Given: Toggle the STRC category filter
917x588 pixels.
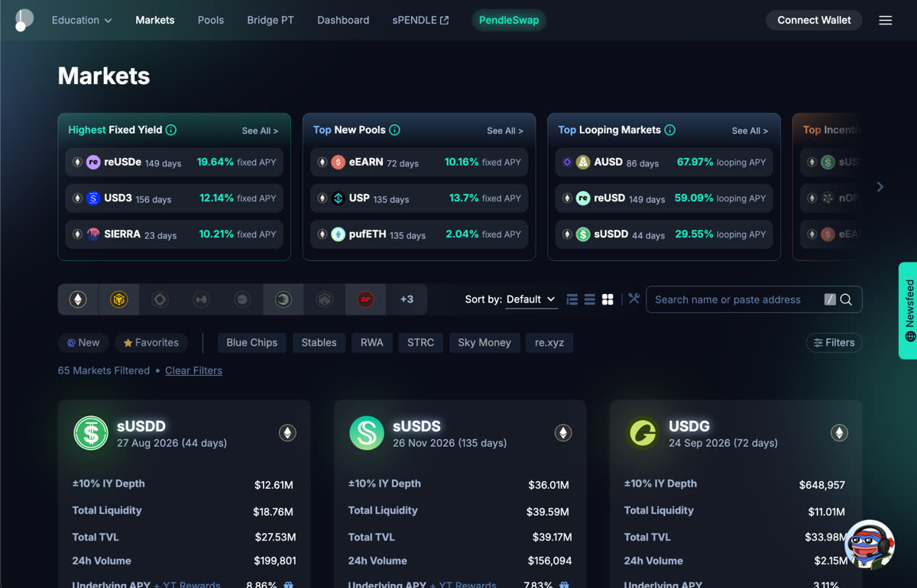Looking at the screenshot, I should pyautogui.click(x=420, y=343).
